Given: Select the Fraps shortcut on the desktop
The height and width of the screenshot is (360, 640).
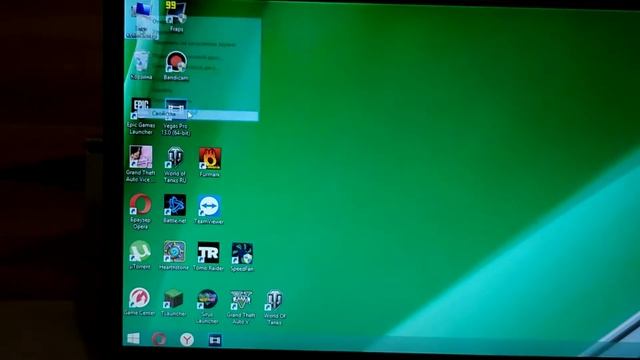Looking at the screenshot, I should point(176,16).
